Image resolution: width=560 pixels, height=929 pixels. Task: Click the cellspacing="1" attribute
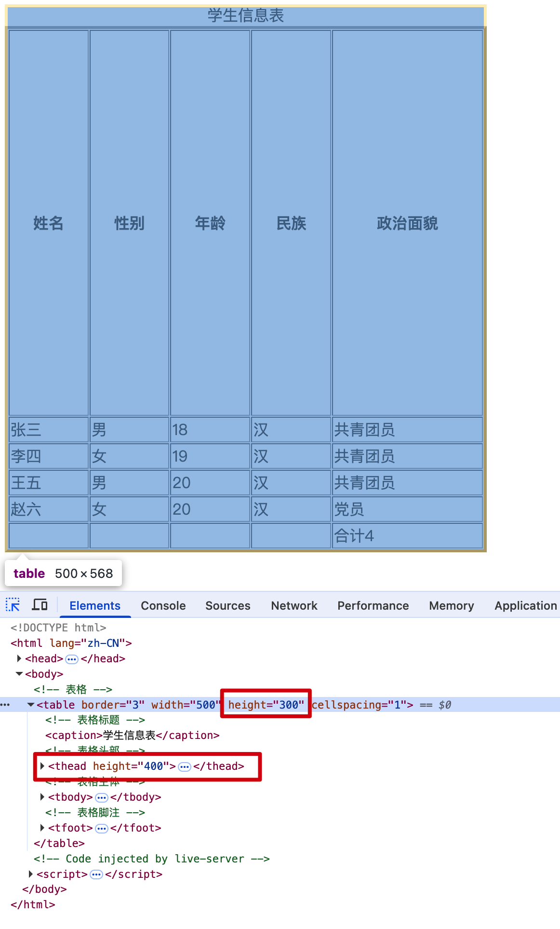coord(360,705)
